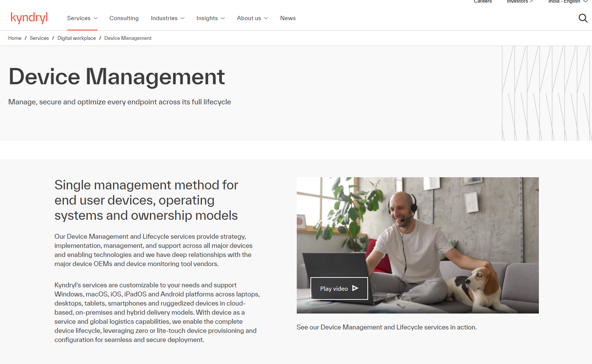592x364 pixels.
Task: Click the 'Manage, secure and optimize every endpoint' subtitle
Action: click(x=120, y=102)
